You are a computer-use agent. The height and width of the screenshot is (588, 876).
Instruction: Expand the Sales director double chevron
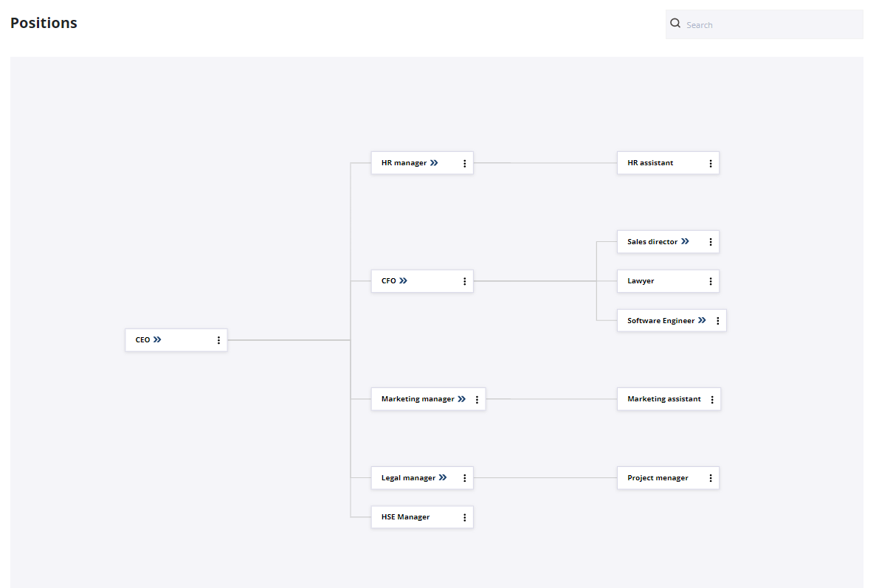pos(685,241)
